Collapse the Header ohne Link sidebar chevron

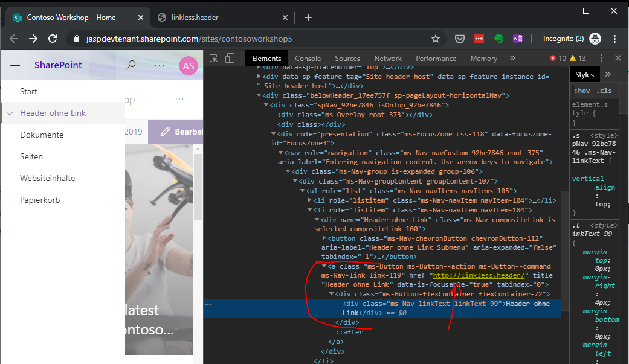point(10,112)
